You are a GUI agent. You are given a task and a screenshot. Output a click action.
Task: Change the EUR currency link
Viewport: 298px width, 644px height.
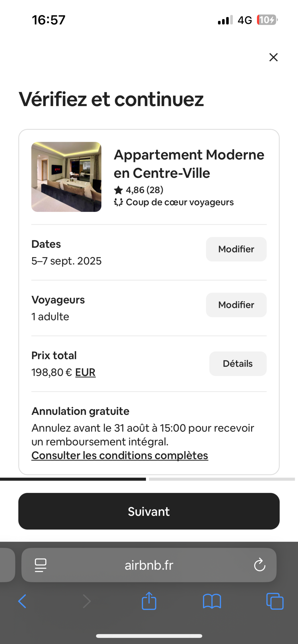point(85,372)
